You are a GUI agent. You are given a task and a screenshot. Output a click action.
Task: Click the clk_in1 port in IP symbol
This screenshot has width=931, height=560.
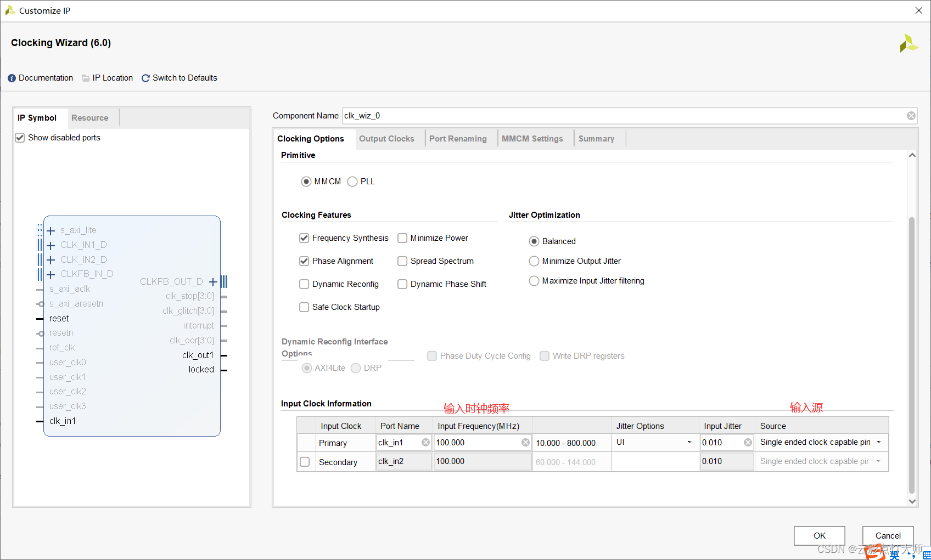tap(63, 421)
